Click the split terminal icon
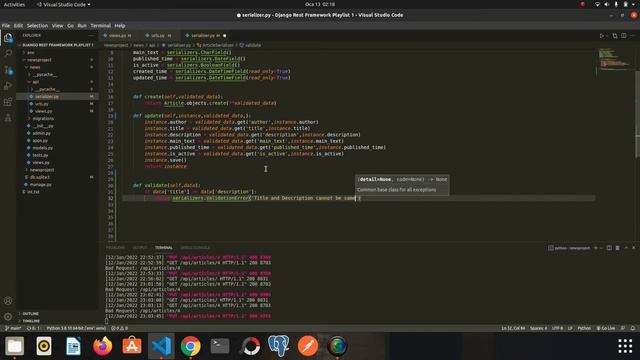Image resolution: width=640 pixels, height=360 pixels. click(x=609, y=248)
